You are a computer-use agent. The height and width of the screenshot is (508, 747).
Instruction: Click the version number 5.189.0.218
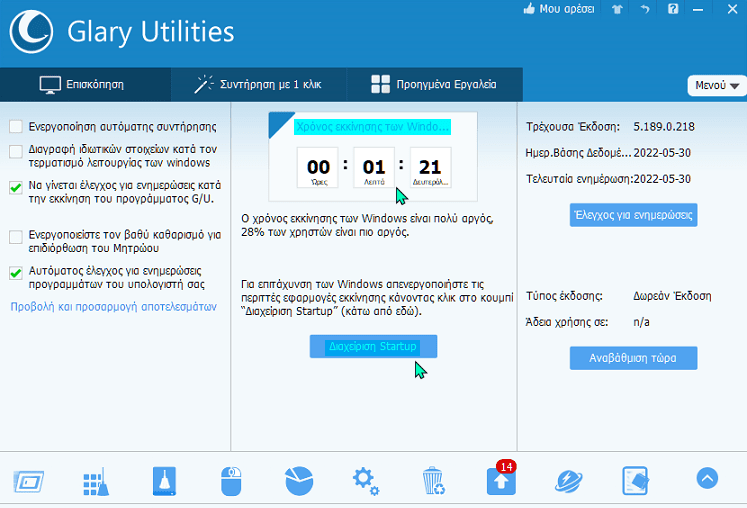pyautogui.click(x=664, y=127)
